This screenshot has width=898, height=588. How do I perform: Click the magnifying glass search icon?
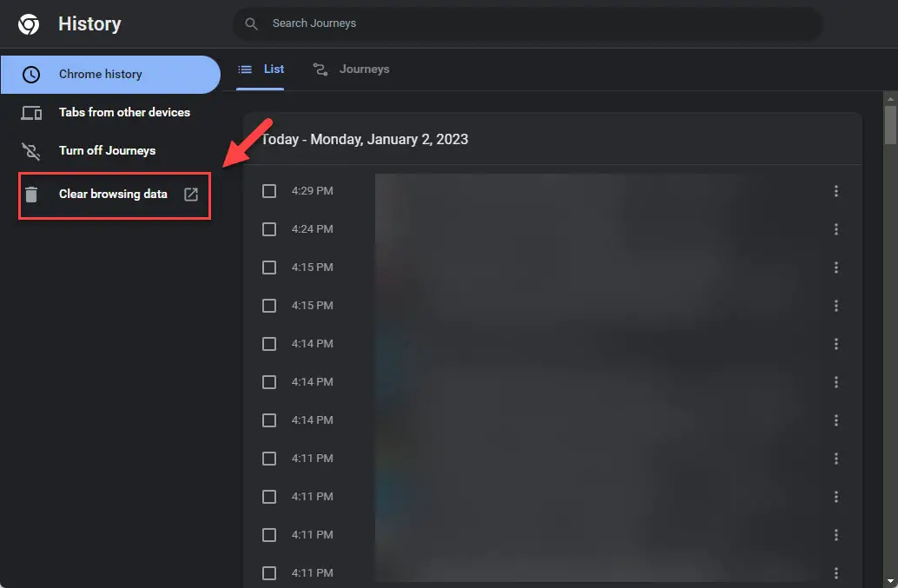pos(251,23)
